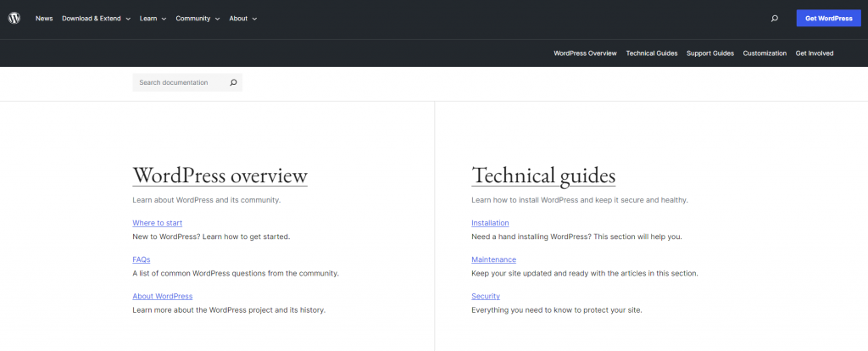This screenshot has height=351, width=868.
Task: Click Get Involved in the navigation
Action: coord(814,53)
